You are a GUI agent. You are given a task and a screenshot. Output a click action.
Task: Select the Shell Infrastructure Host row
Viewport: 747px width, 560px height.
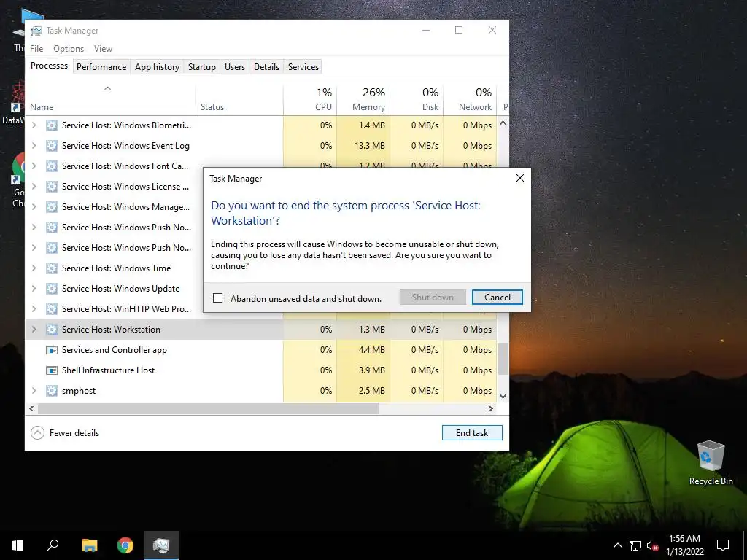click(x=261, y=370)
